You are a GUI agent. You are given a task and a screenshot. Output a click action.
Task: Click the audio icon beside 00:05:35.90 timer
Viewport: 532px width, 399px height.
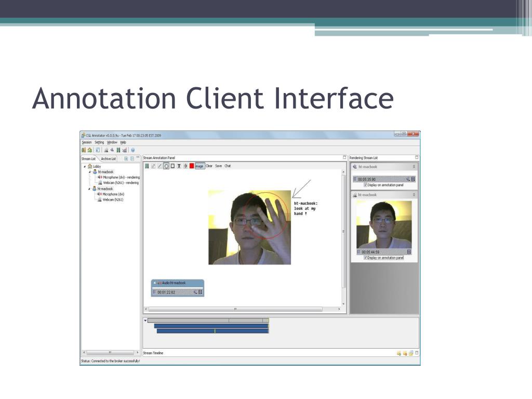click(x=408, y=179)
